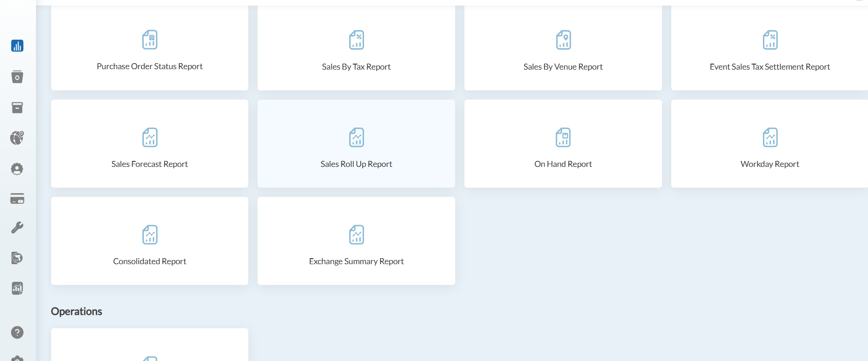Image resolution: width=868 pixels, height=361 pixels.
Task: Open Sales Forecast Report label
Action: click(x=150, y=164)
